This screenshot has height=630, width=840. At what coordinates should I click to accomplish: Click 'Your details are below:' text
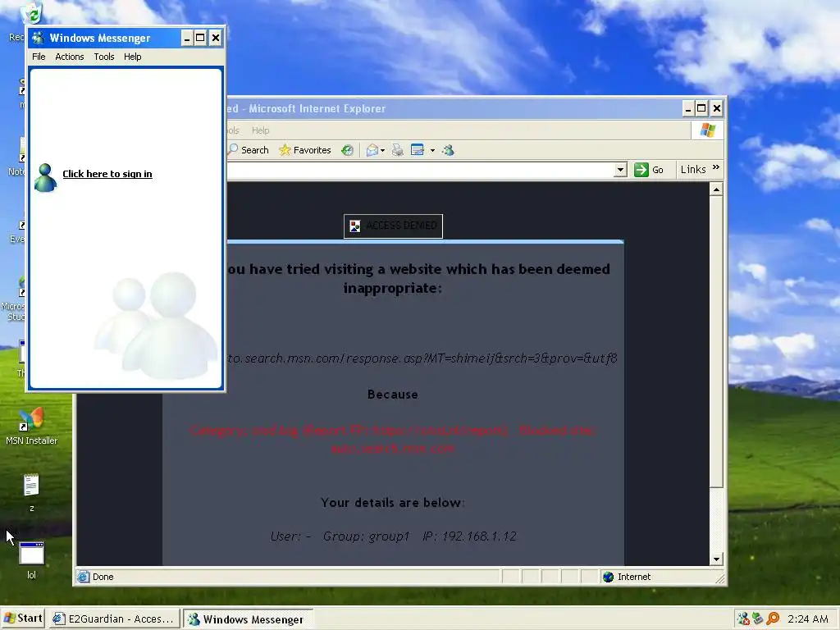pos(393,503)
